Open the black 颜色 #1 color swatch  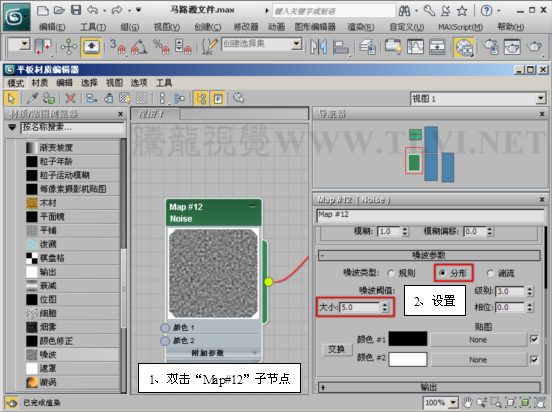[x=408, y=339]
